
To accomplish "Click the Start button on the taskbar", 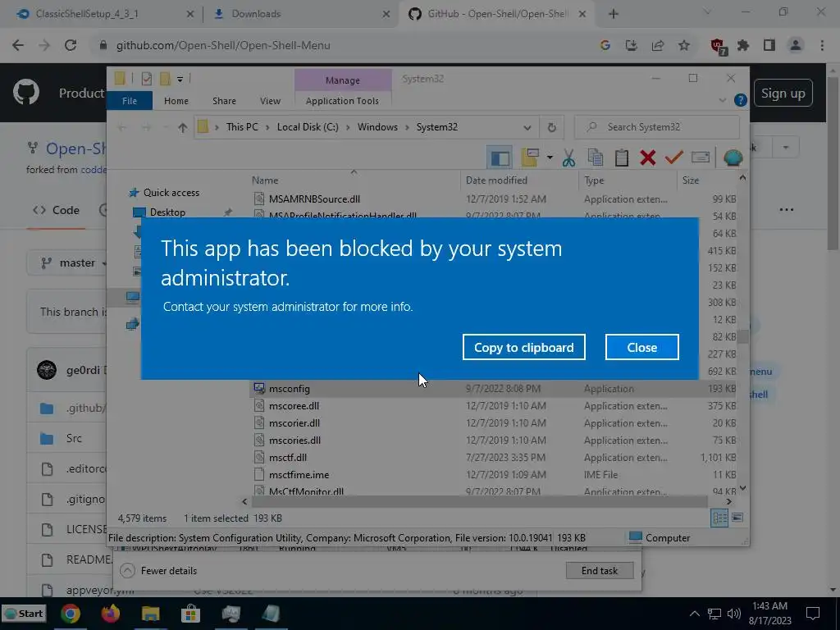I will (x=24, y=614).
